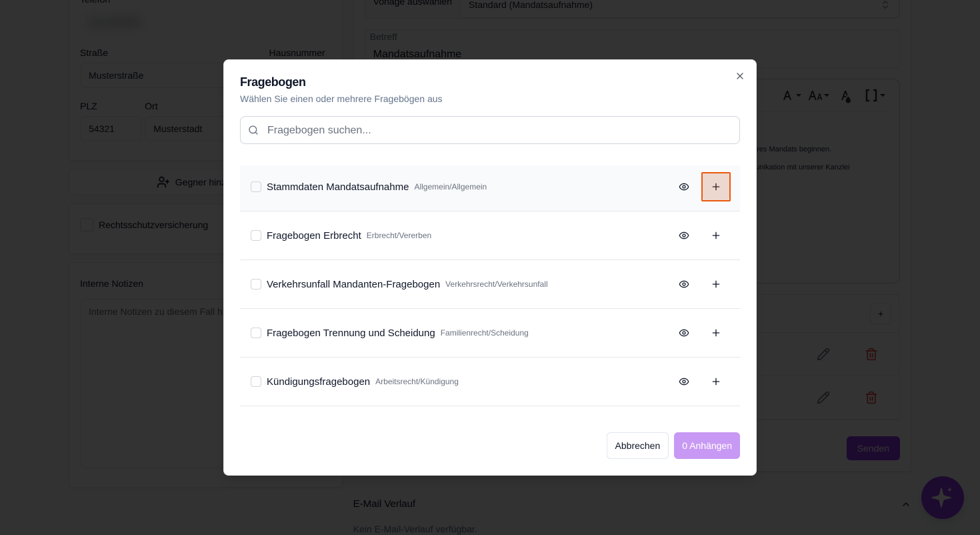Preview Stammdaten Mandatsaufnahme via eye icon
This screenshot has height=535, width=980.
684,187
